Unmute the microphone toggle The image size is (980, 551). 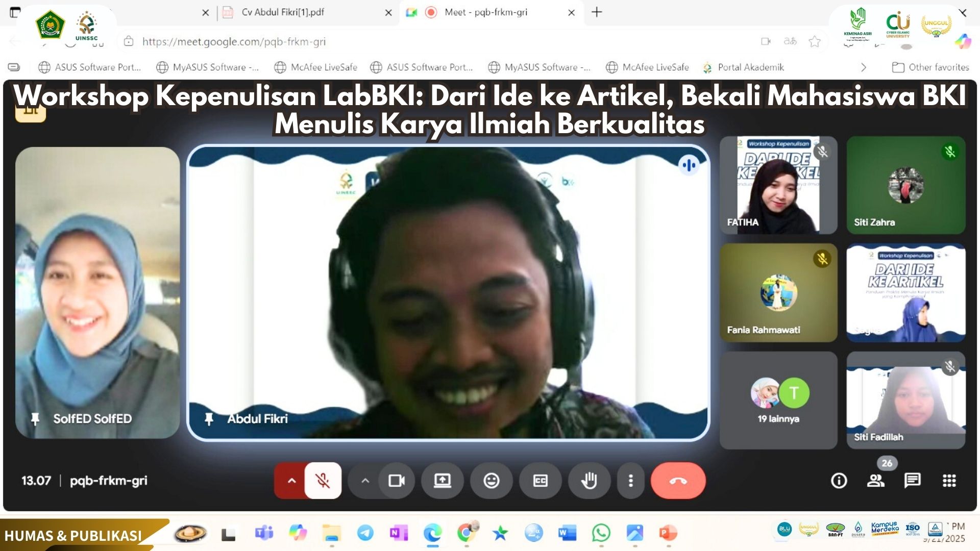pos(323,481)
